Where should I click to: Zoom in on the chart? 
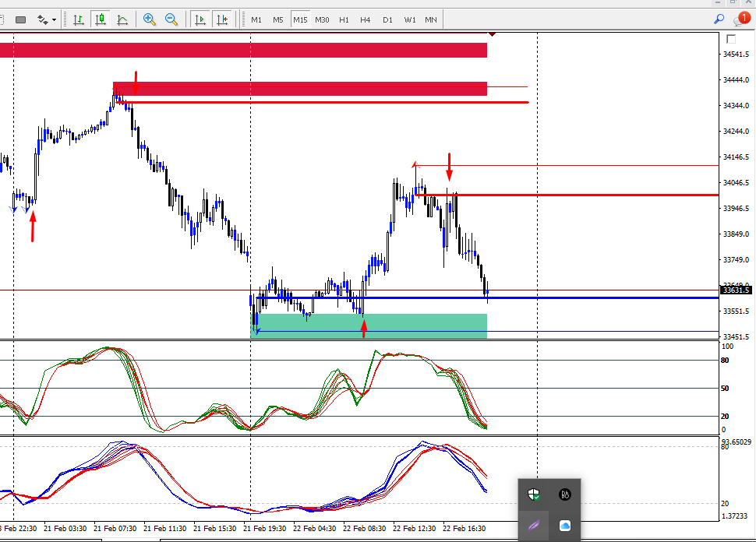coord(149,19)
